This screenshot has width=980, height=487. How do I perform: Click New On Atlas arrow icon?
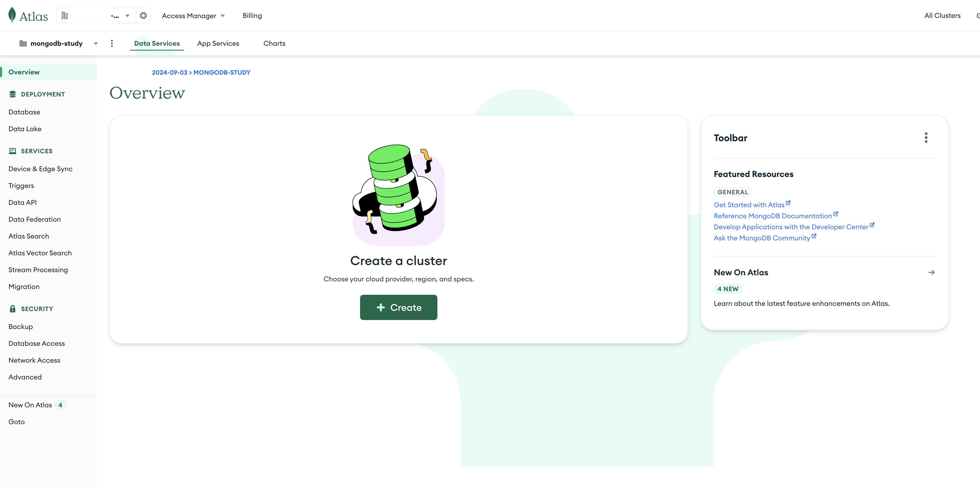click(x=931, y=272)
